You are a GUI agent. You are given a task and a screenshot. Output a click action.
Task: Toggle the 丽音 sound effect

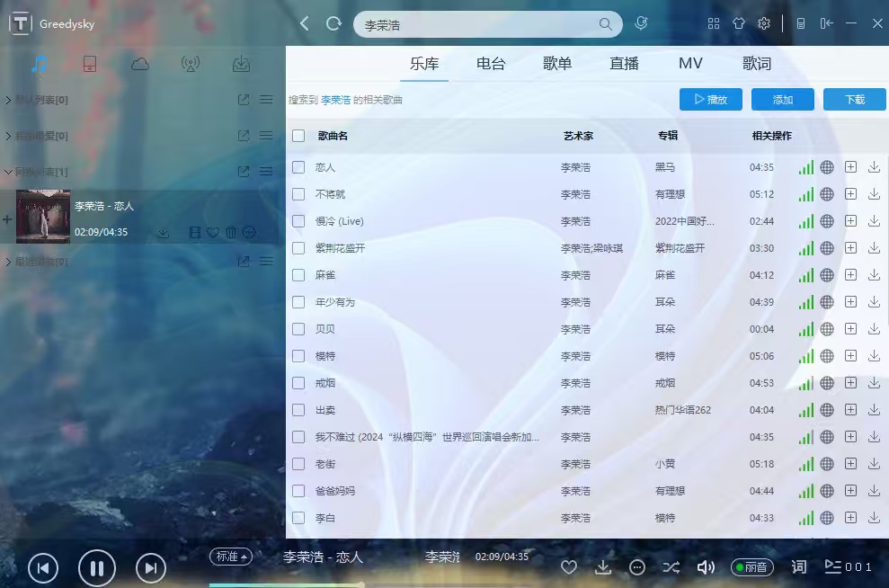(751, 567)
